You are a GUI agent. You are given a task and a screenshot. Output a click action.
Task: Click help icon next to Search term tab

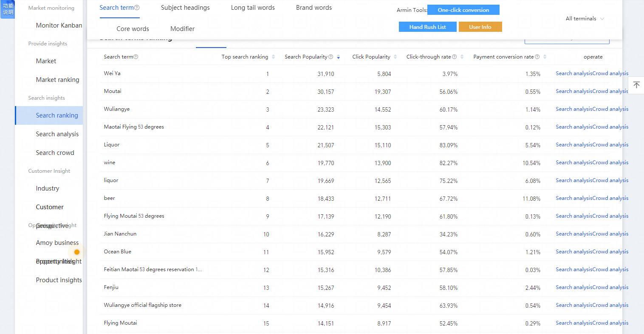[x=137, y=8]
